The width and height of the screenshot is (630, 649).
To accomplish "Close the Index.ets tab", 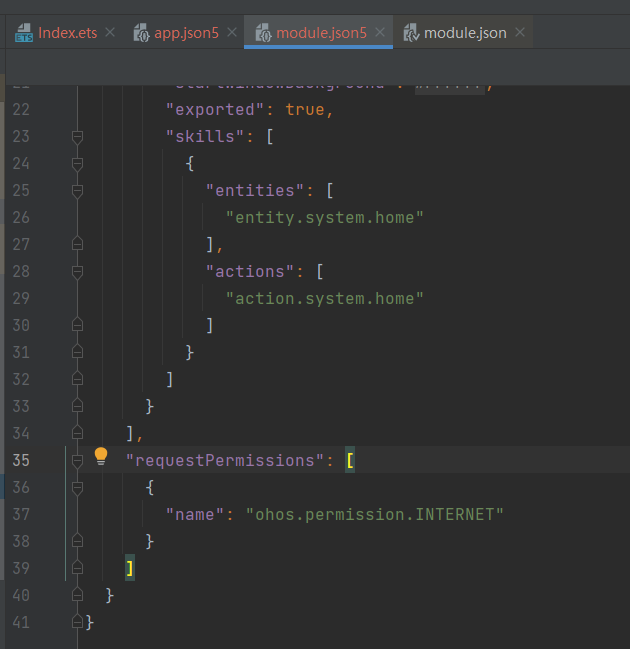I will point(110,32).
